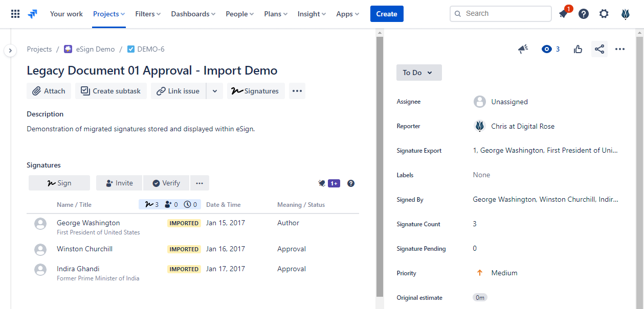Open the To Do status dropdown

tap(418, 73)
